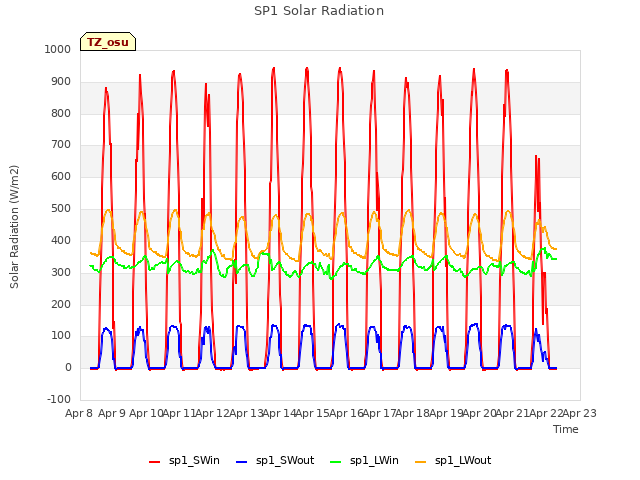This screenshot has width=640, height=480.
Task: Click the 100 y-axis tick label
Action: [61, 336]
